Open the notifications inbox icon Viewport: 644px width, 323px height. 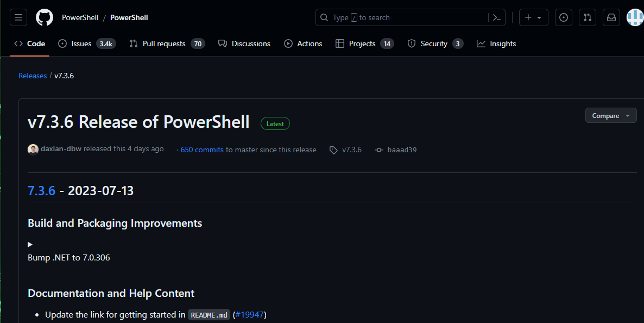tap(611, 17)
